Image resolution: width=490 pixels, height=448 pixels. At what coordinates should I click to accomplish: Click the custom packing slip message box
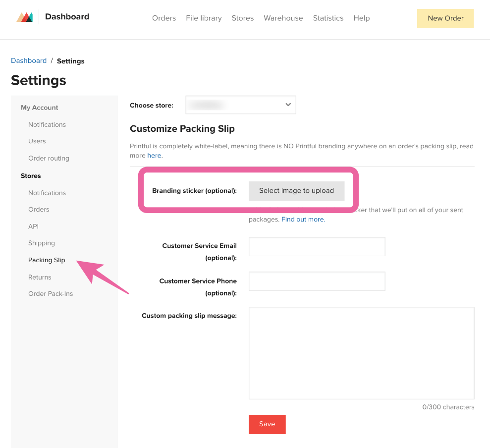[361, 353]
